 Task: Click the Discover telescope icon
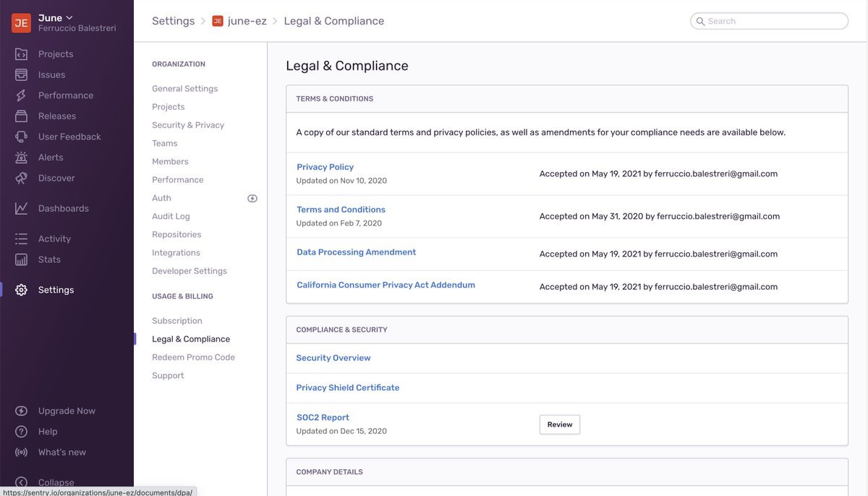pos(22,178)
